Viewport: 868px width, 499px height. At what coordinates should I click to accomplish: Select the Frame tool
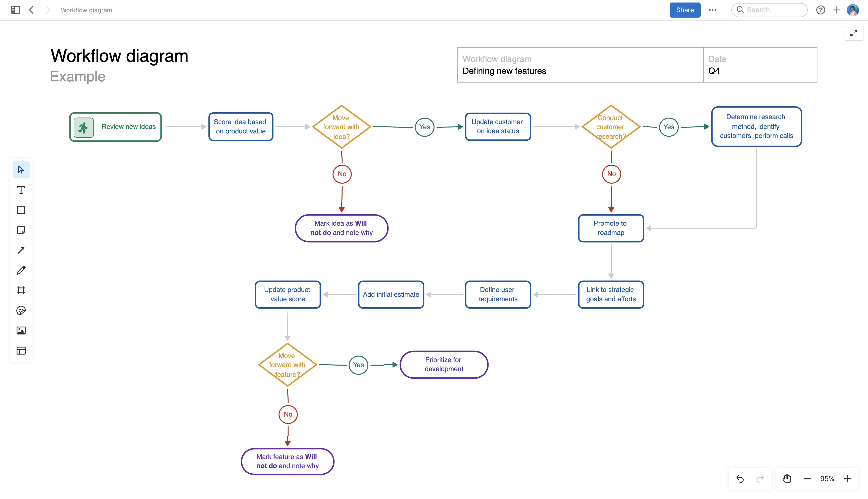click(x=21, y=290)
